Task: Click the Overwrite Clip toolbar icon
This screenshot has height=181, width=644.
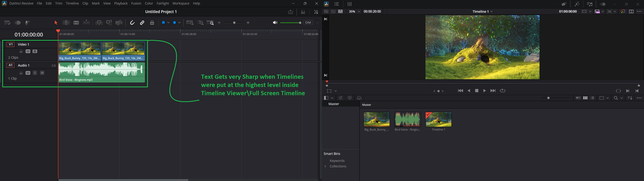Action: click(x=109, y=23)
